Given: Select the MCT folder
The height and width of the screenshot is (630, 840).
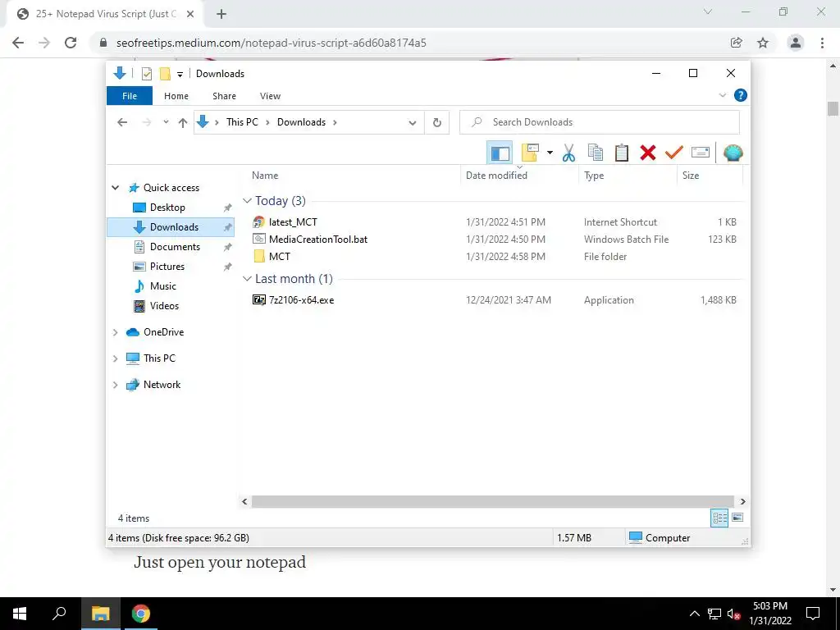Looking at the screenshot, I should pyautogui.click(x=279, y=257).
